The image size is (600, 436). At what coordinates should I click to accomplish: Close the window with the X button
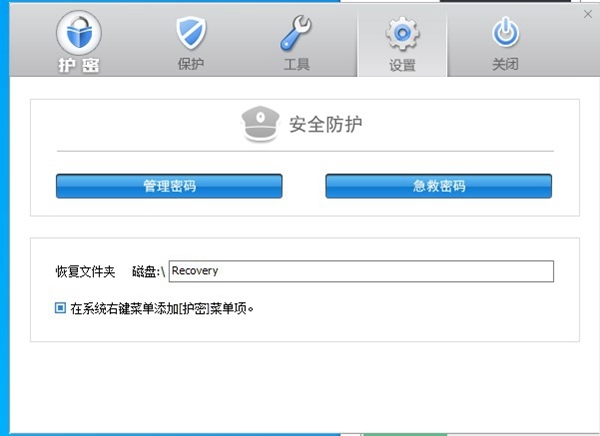[x=588, y=14]
